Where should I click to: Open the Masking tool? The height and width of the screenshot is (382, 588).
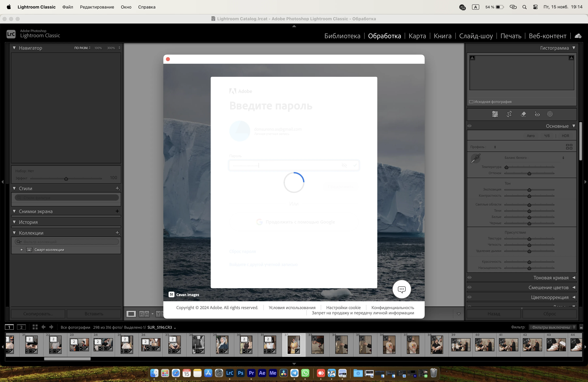click(550, 114)
